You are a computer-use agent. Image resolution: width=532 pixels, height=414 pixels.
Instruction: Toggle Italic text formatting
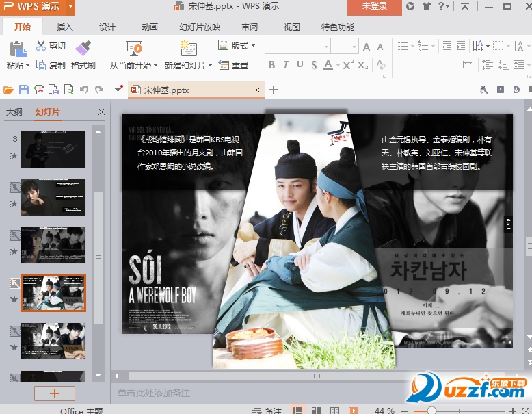coord(286,65)
